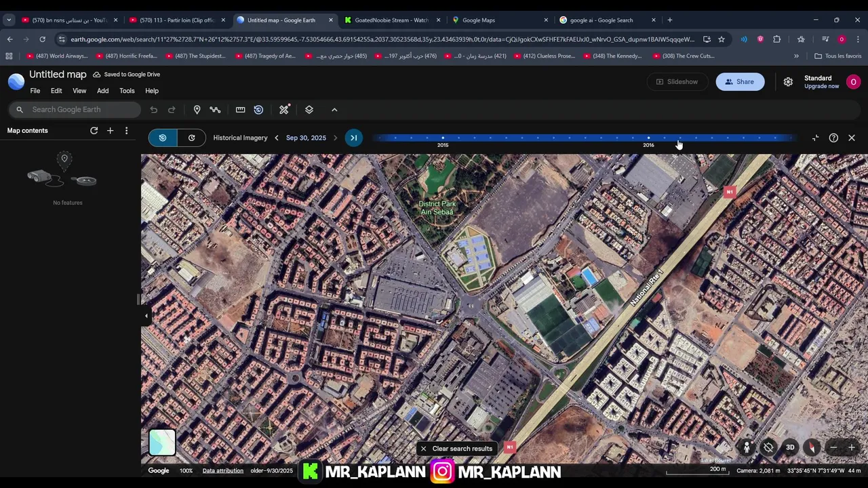Toggle the Historical imagery toolbar icon
This screenshot has width=868, height=488.
tap(258, 110)
